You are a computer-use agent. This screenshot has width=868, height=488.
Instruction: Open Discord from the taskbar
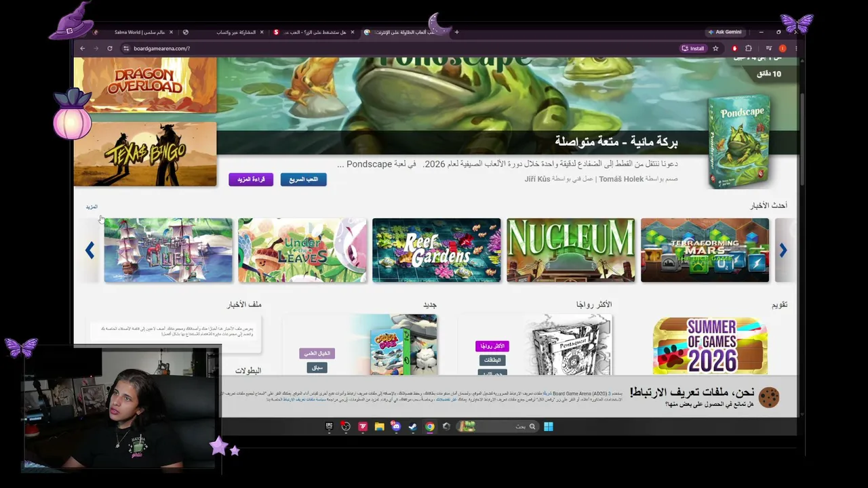pos(396,426)
